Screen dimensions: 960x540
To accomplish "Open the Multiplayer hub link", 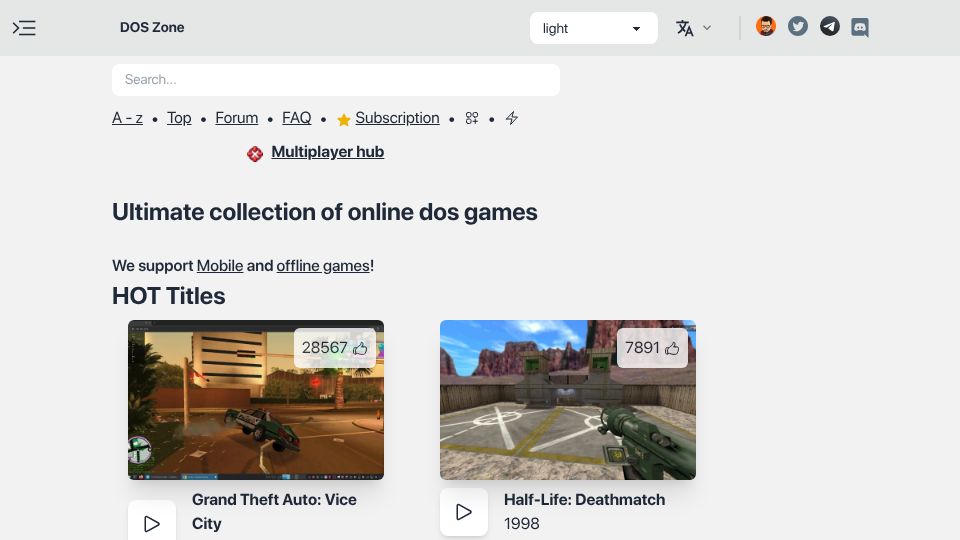I will 328,152.
